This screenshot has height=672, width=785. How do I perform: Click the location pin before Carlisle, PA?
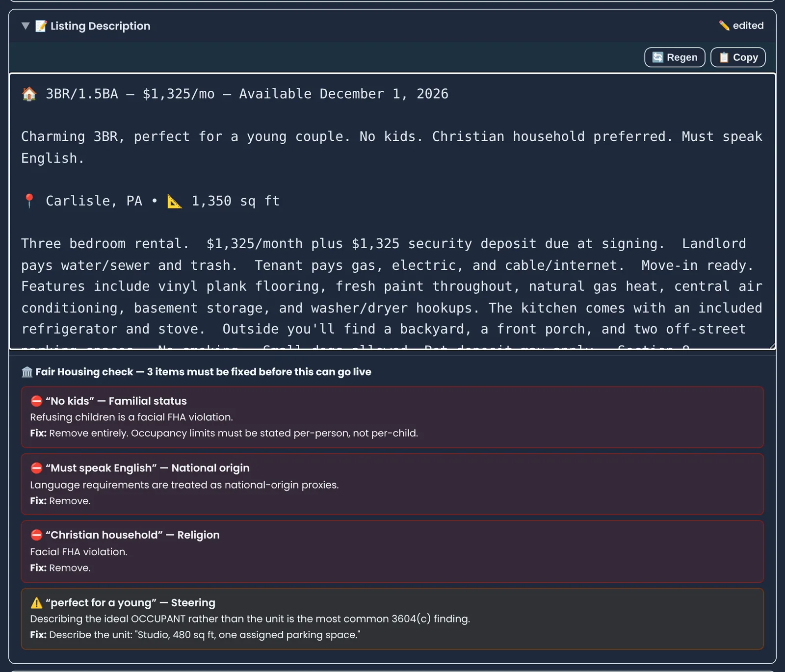pyautogui.click(x=29, y=201)
